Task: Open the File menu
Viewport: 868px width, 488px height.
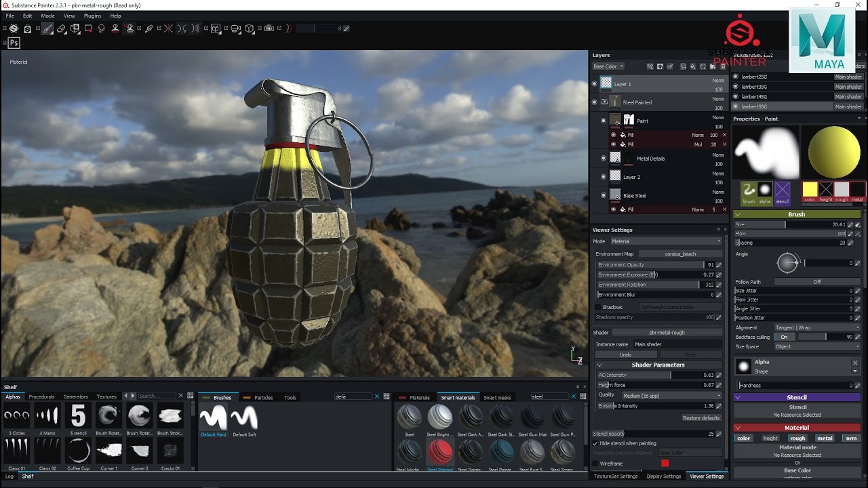Action: (9, 16)
